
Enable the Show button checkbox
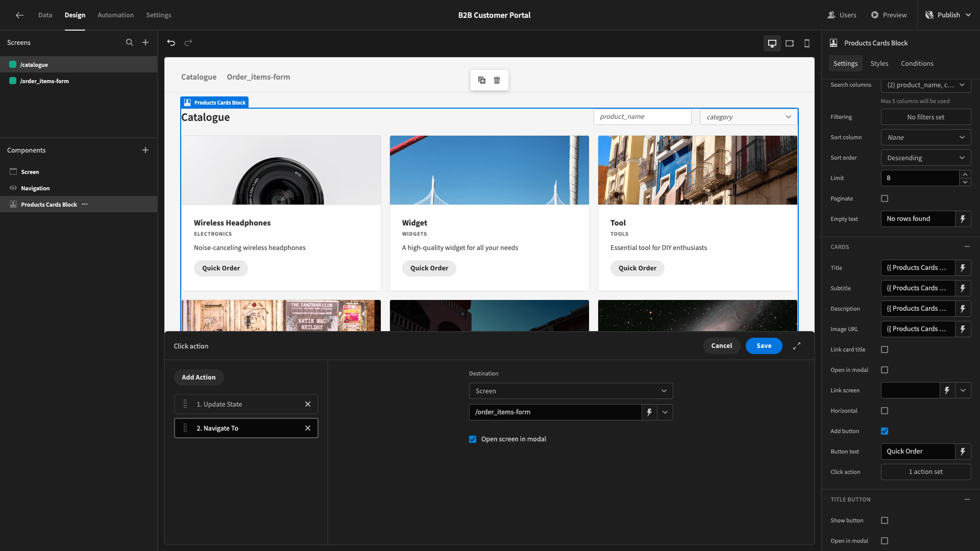coord(885,520)
